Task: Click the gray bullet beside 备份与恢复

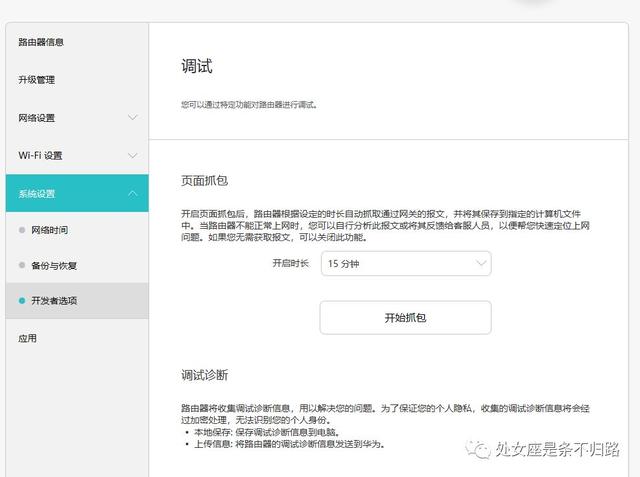Action: click(x=22, y=266)
